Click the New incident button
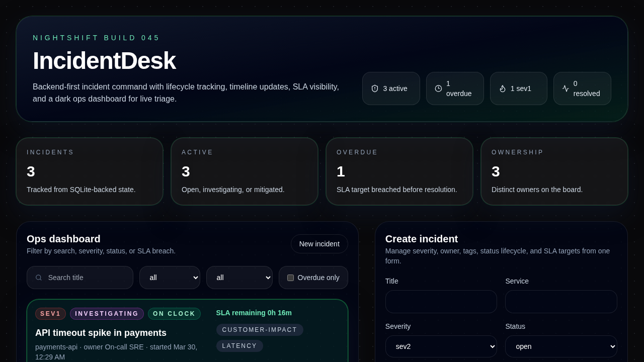The width and height of the screenshot is (644, 362). point(319,244)
